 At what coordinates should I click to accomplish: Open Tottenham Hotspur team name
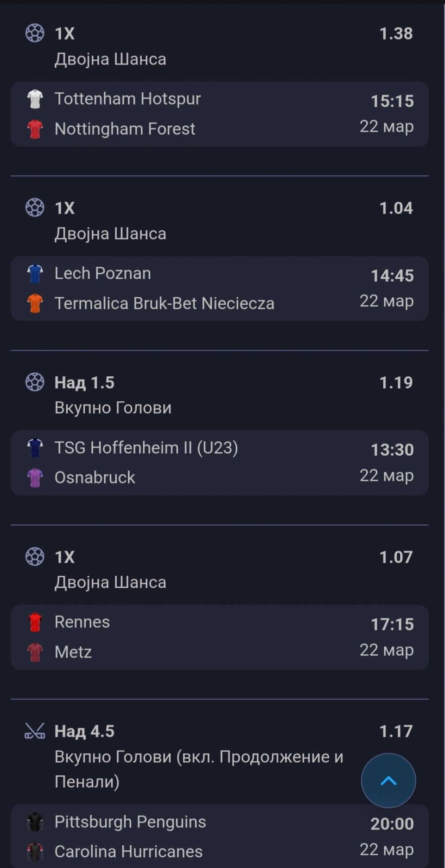pos(127,99)
